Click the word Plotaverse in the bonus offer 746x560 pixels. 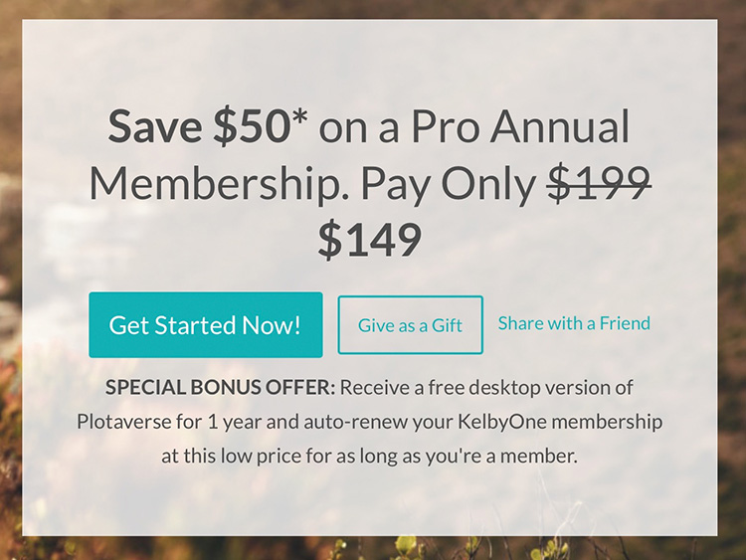[123, 422]
